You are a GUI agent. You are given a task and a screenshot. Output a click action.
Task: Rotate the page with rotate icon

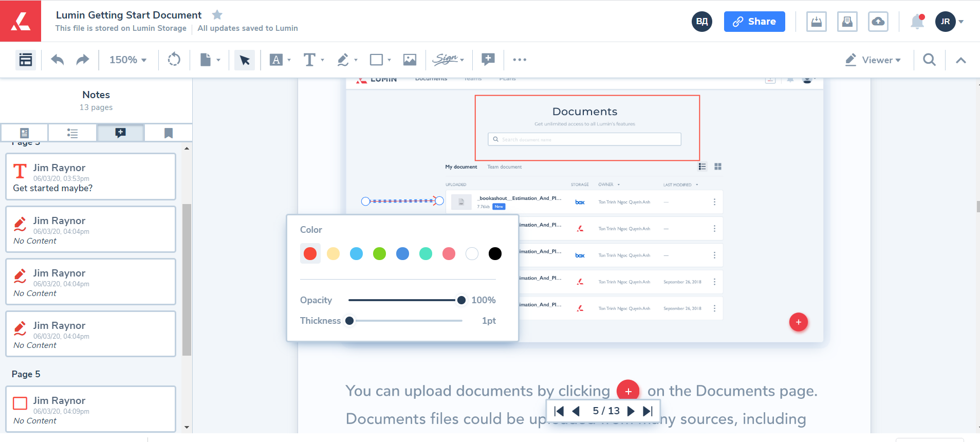174,60
